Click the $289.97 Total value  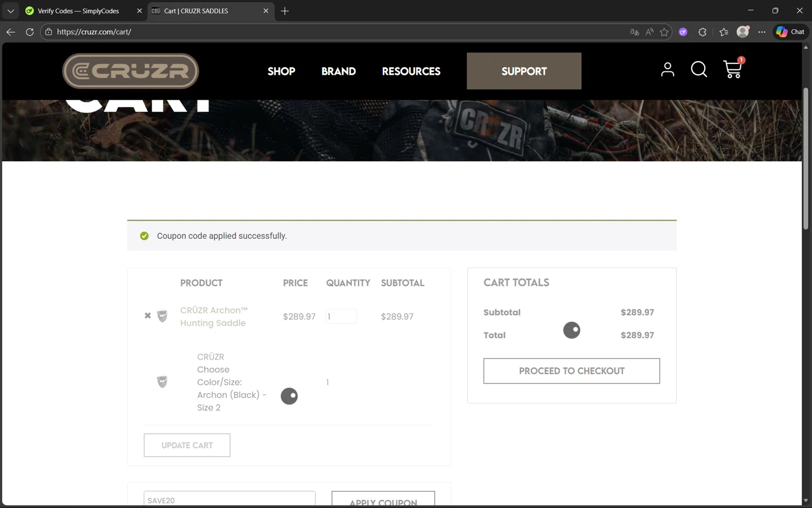pyautogui.click(x=637, y=335)
